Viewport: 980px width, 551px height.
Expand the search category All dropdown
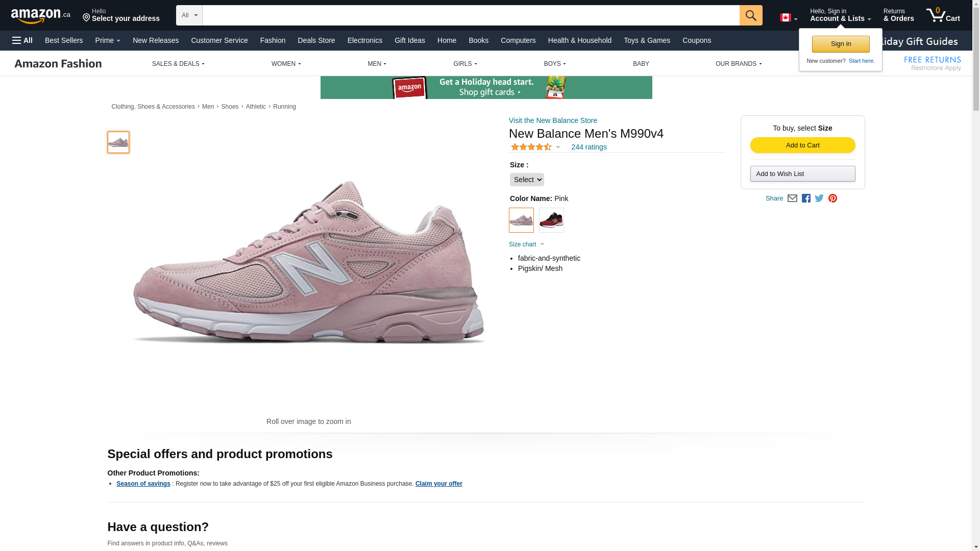pyautogui.click(x=189, y=15)
